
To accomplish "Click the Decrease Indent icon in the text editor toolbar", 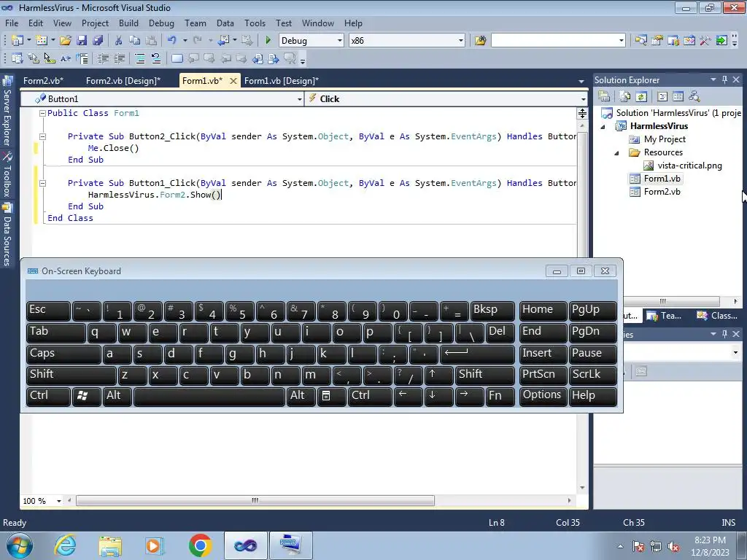I will [x=103, y=58].
